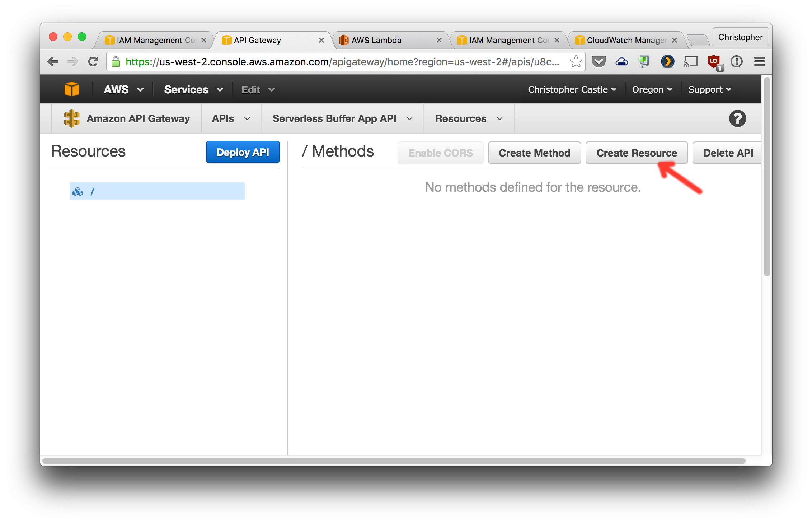
Task: Select the root slash resource item
Action: click(x=157, y=191)
